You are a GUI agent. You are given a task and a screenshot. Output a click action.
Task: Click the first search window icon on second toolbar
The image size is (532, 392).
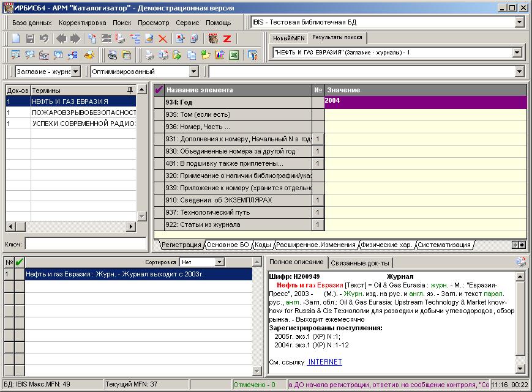pos(16,55)
